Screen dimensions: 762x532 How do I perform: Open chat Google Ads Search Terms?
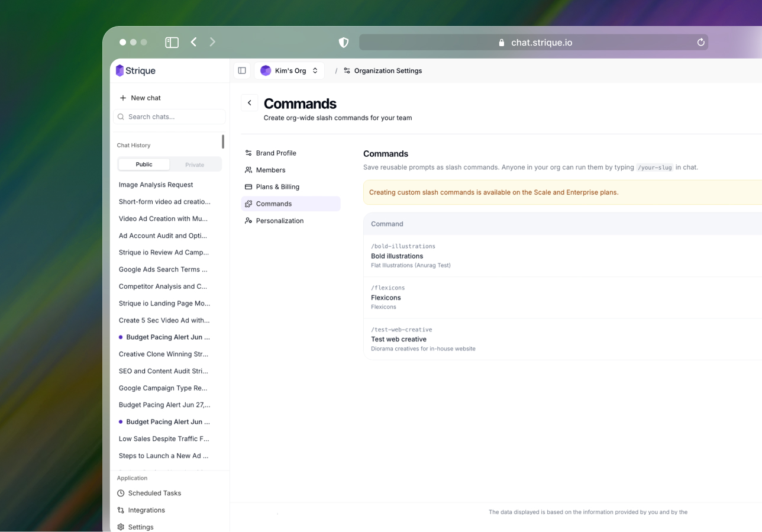pyautogui.click(x=163, y=269)
